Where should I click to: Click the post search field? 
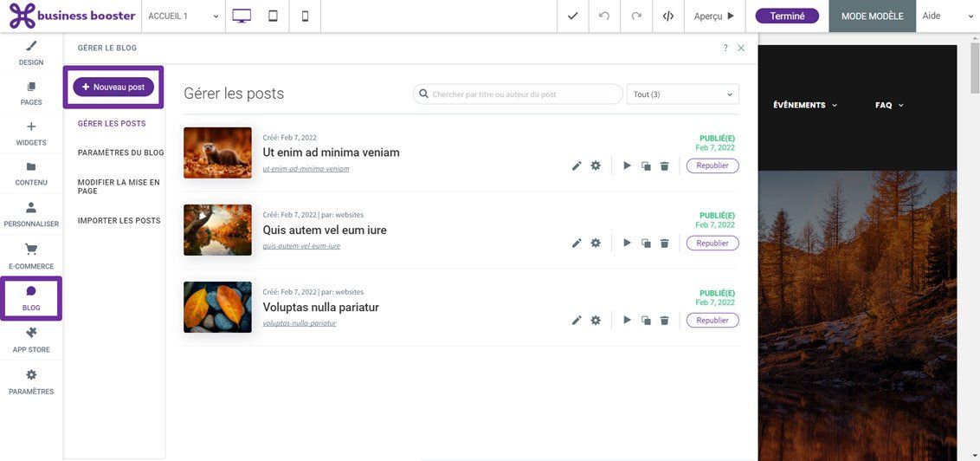[x=518, y=94]
